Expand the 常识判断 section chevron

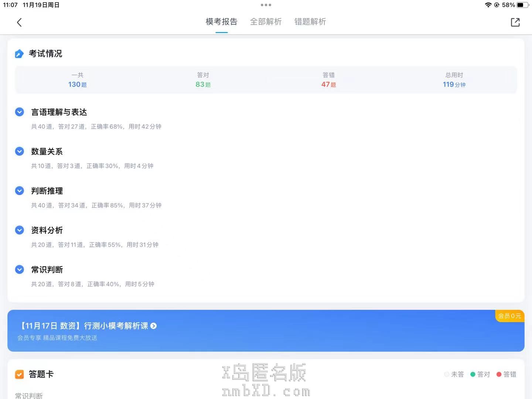(20, 270)
